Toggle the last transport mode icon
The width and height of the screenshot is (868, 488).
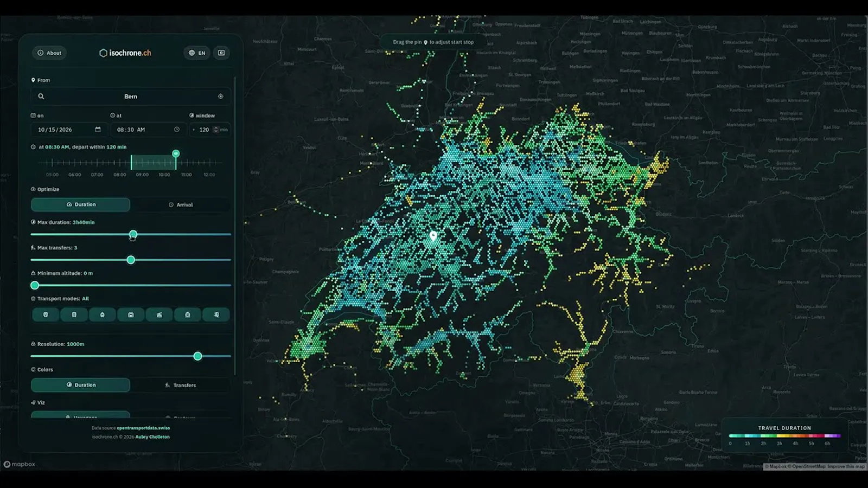coord(216,314)
